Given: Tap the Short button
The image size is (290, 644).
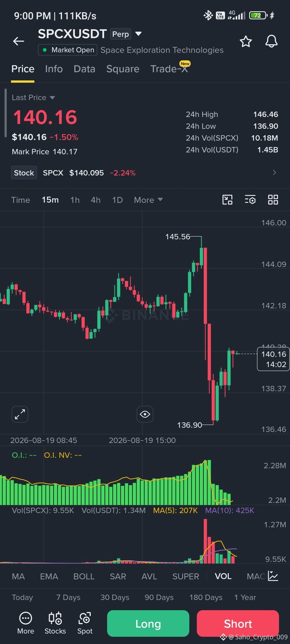Looking at the screenshot, I should [238, 623].
